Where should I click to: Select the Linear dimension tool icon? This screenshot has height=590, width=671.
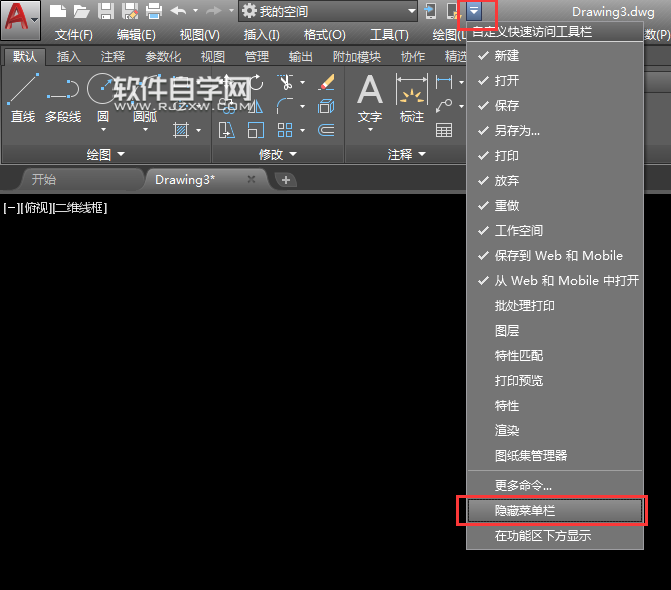click(444, 82)
